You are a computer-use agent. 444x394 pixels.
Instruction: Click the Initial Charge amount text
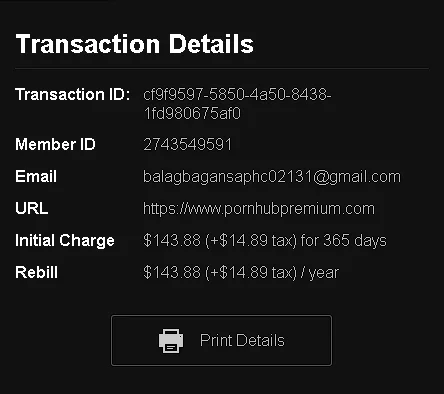265,240
